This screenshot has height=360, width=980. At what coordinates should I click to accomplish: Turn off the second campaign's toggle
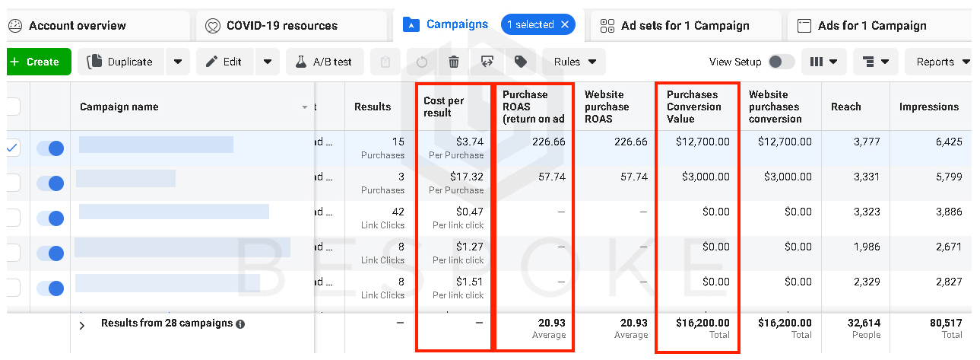click(x=50, y=183)
